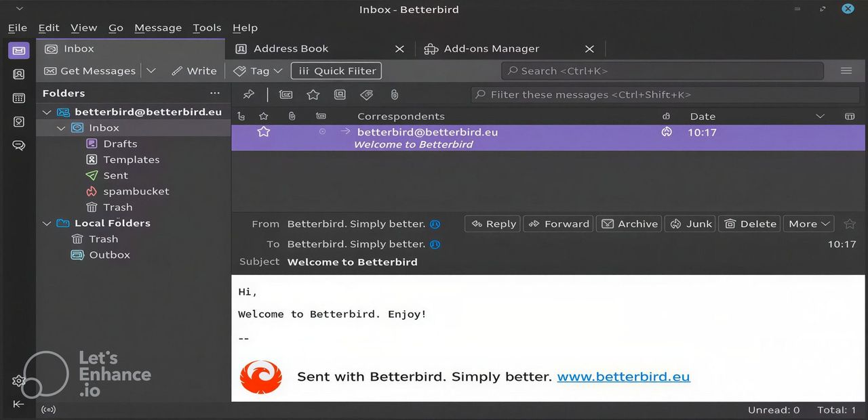Collapse the Local Folders tree
Screen dimensions: 868x420
tap(47, 224)
